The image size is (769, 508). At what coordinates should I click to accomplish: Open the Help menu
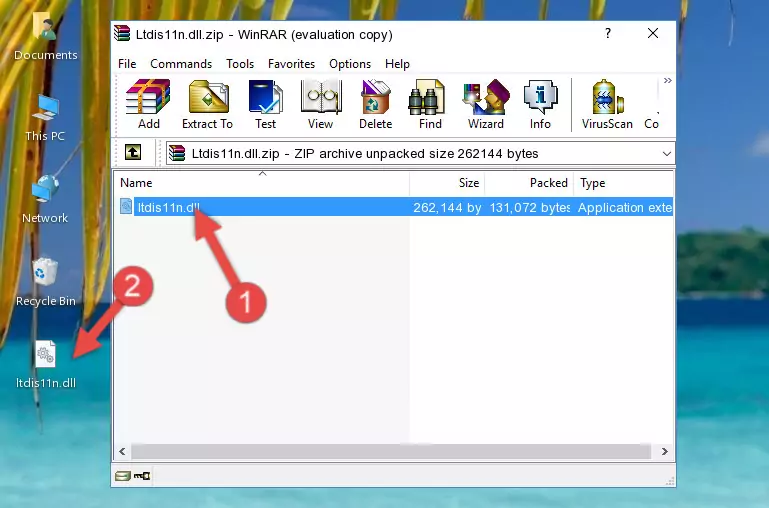(x=397, y=64)
